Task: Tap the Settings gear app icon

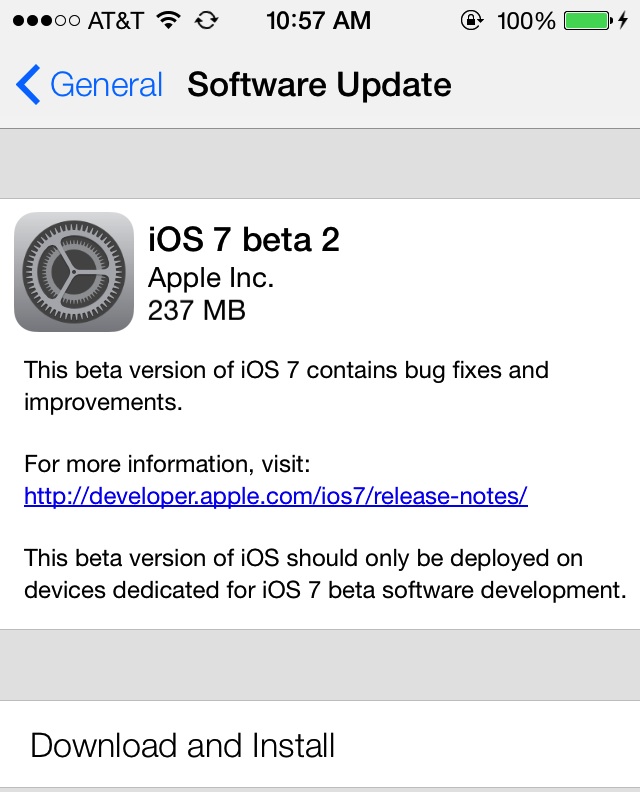Action: tap(74, 272)
